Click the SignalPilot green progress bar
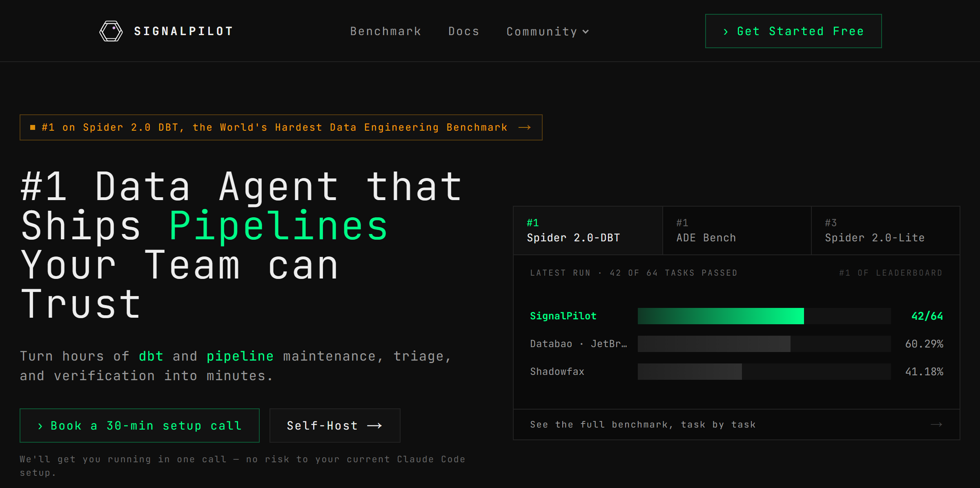Viewport: 980px width, 488px height. pyautogui.click(x=721, y=316)
